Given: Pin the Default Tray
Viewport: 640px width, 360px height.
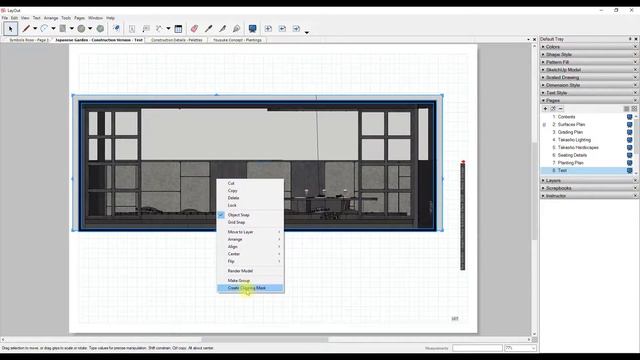Looking at the screenshot, I should pyautogui.click(x=630, y=39).
